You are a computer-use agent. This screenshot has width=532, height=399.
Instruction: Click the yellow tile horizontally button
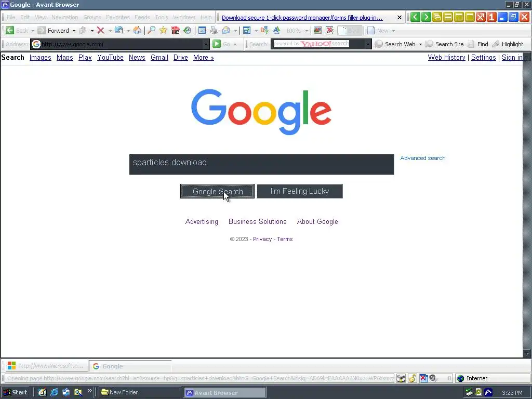point(448,17)
